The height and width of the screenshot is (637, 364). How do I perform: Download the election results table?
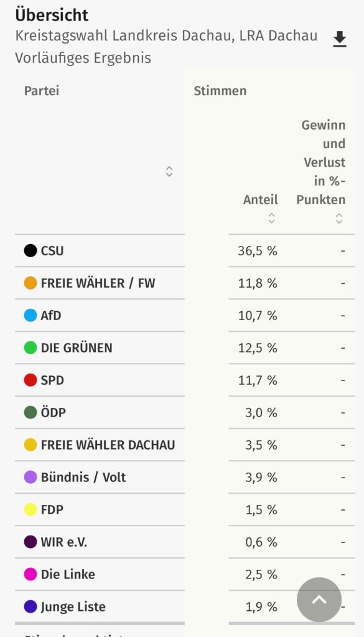click(x=339, y=39)
